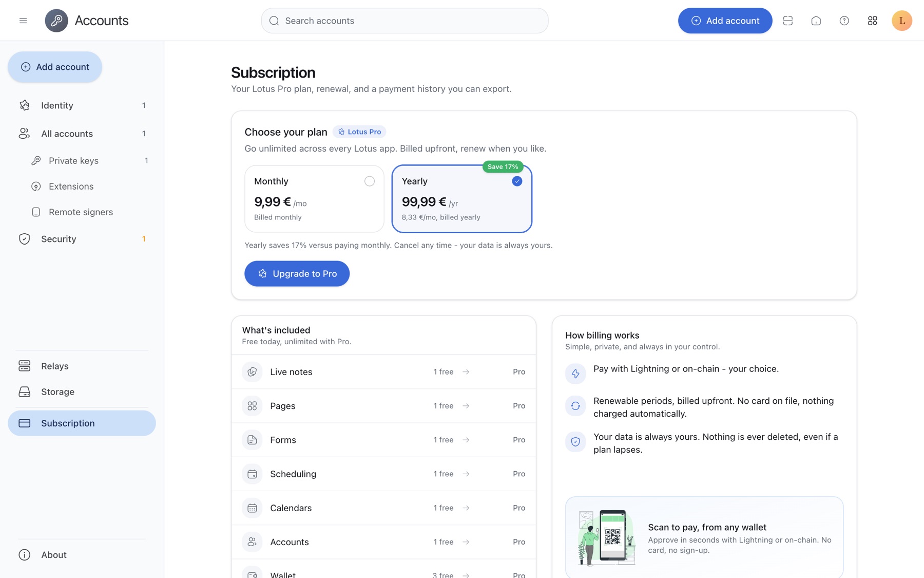Click the 9,99 € monthly price

(x=273, y=202)
